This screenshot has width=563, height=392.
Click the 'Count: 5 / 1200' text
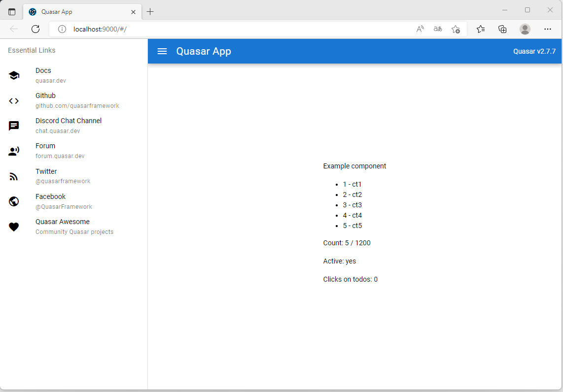pyautogui.click(x=347, y=243)
